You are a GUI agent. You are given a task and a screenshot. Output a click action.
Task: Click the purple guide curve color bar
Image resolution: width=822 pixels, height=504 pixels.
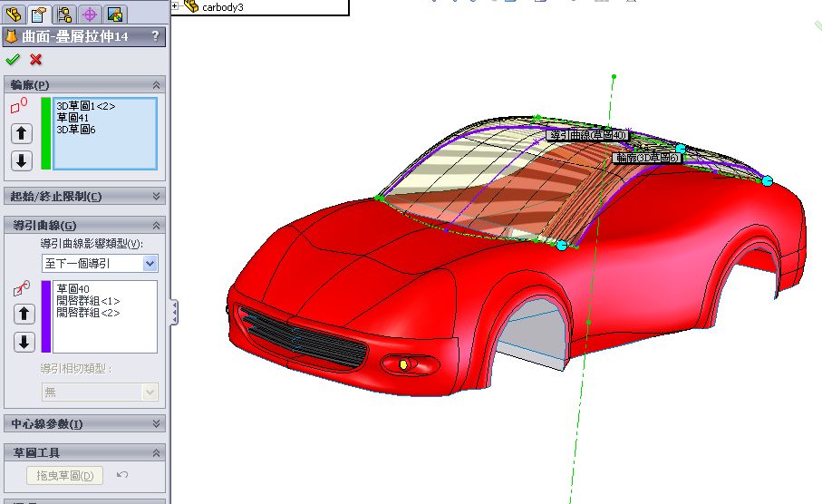tap(46, 316)
